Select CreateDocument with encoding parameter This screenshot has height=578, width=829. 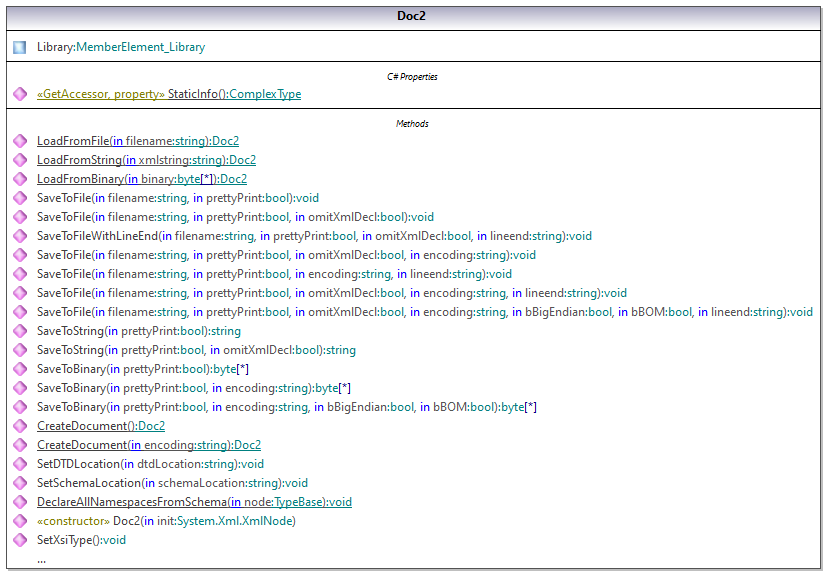(148, 445)
